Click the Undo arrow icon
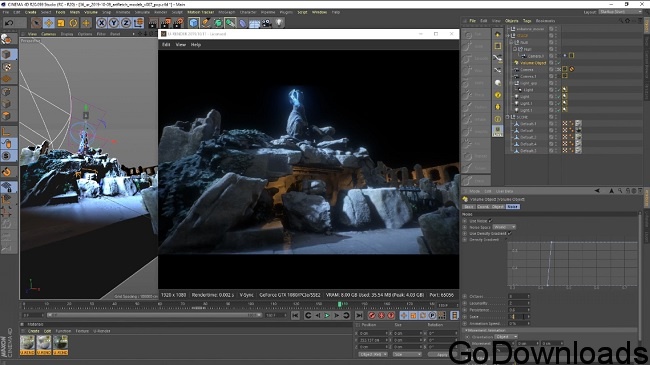650x365 pixels. coord(9,23)
